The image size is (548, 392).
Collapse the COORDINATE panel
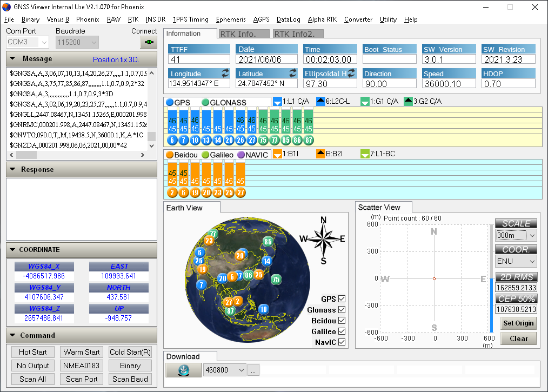point(13,250)
